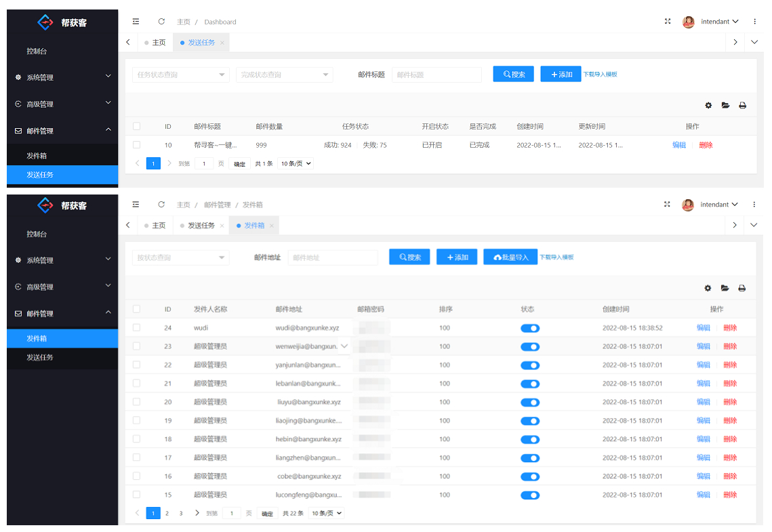Click the 批量导入 cloud upload button
This screenshot has width=772, height=532.
click(x=510, y=258)
